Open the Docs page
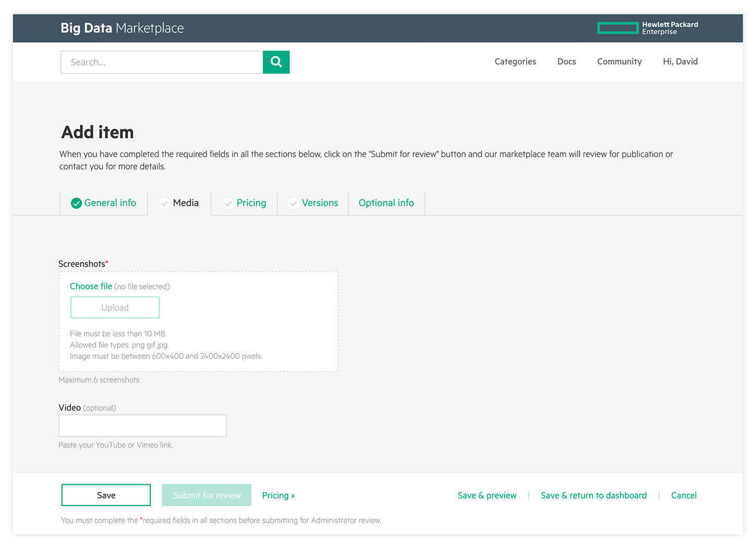This screenshot has width=756, height=550. click(x=566, y=62)
